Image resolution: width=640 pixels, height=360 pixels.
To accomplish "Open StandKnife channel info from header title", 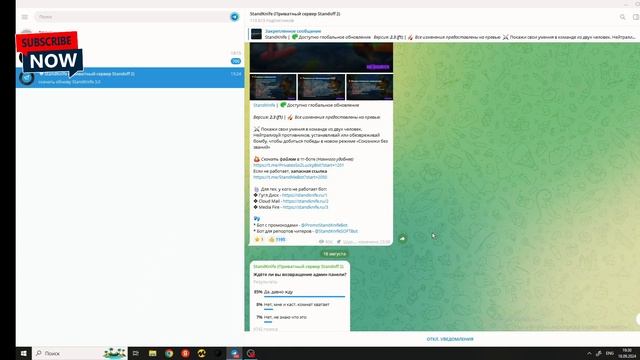I will [295, 13].
